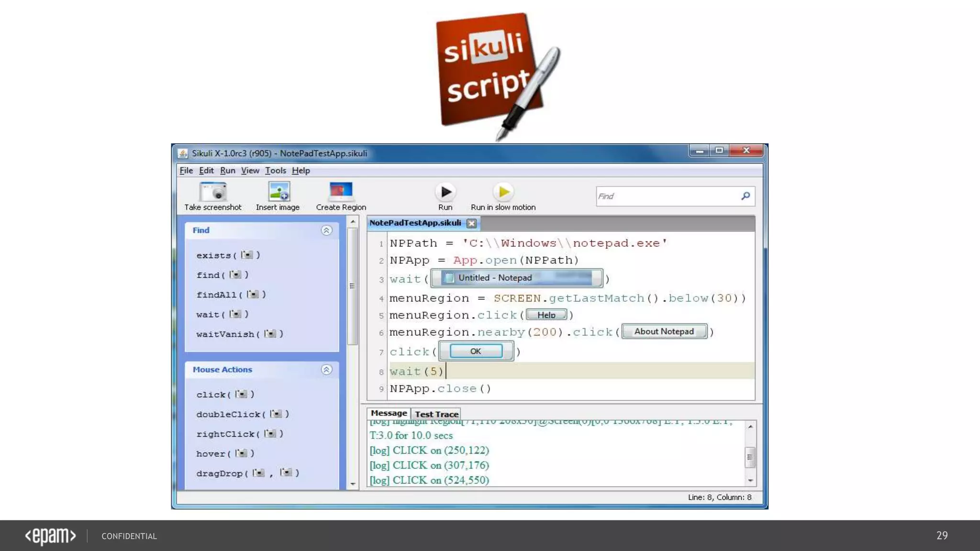Open the Run menu
Viewport: 980px width, 551px height.
click(227, 171)
